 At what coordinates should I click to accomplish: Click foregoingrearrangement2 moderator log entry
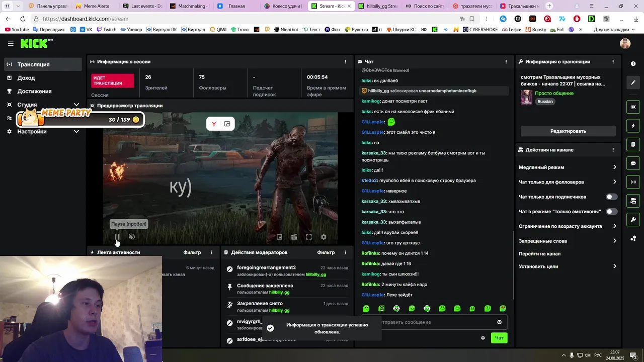coord(287,270)
